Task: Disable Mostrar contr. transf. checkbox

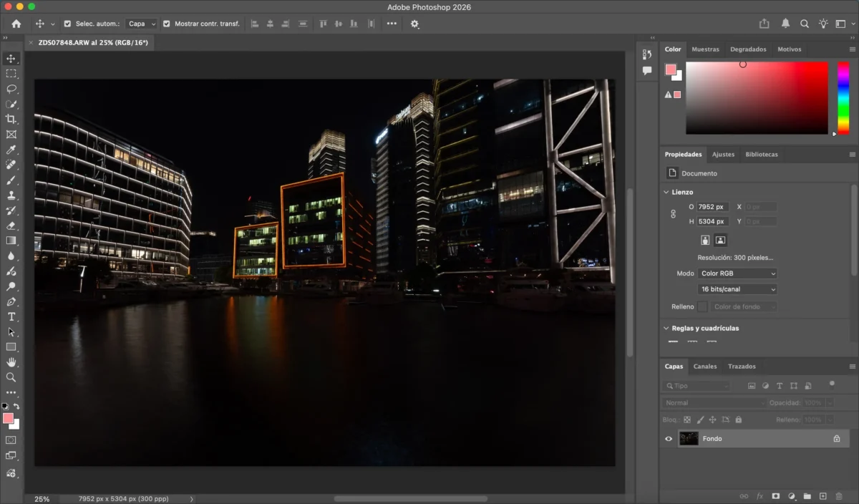Action: [167, 24]
